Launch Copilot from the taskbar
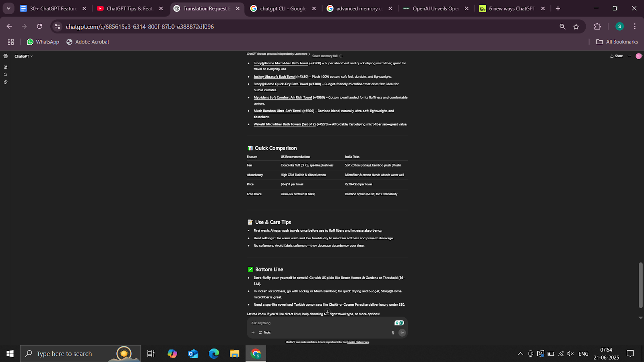Image resolution: width=644 pixels, height=362 pixels. click(x=172, y=354)
